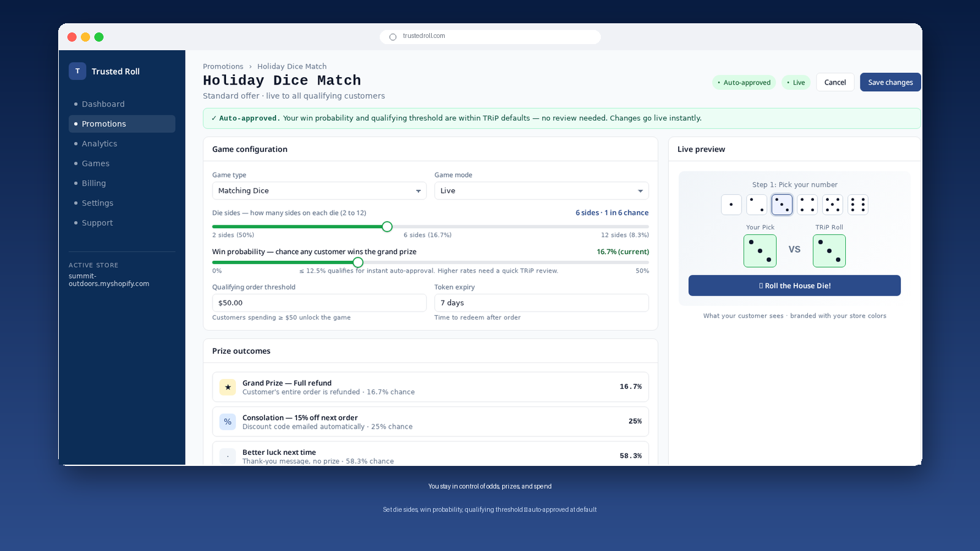The width and height of the screenshot is (980, 551).
Task: Open the Game type dropdown
Action: pos(319,190)
